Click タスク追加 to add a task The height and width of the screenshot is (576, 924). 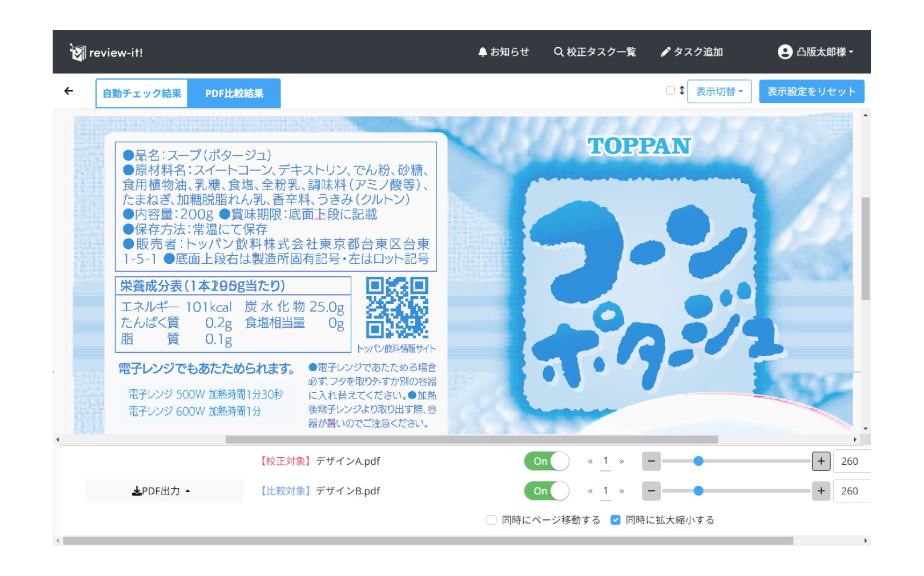click(x=691, y=52)
